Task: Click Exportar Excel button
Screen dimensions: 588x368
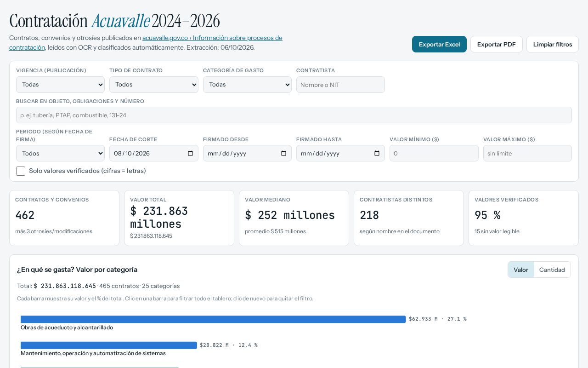Action: tap(439, 44)
